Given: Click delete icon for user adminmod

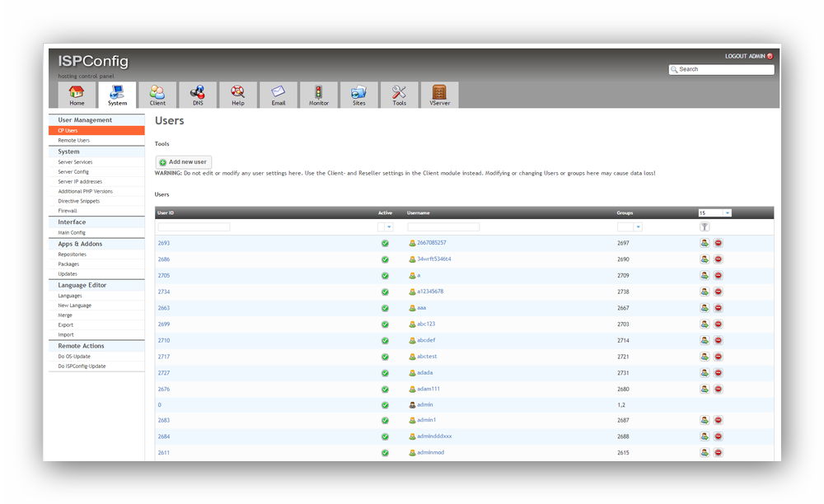Looking at the screenshot, I should (x=718, y=453).
